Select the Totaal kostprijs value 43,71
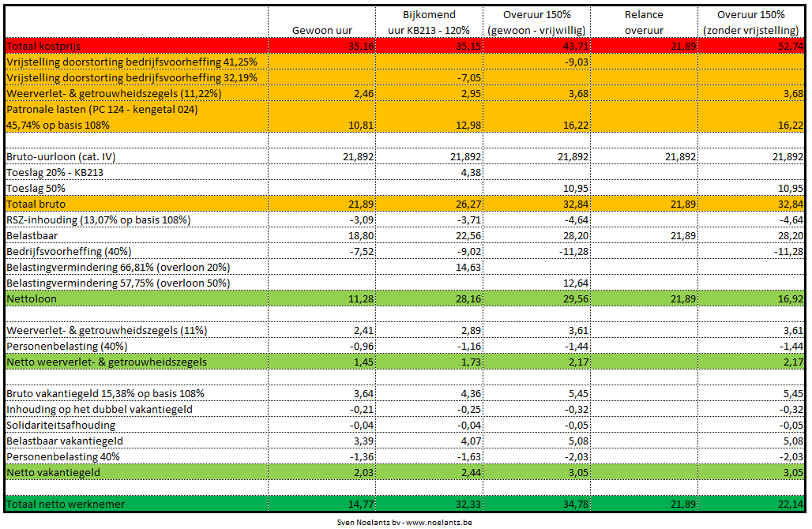 point(574,47)
